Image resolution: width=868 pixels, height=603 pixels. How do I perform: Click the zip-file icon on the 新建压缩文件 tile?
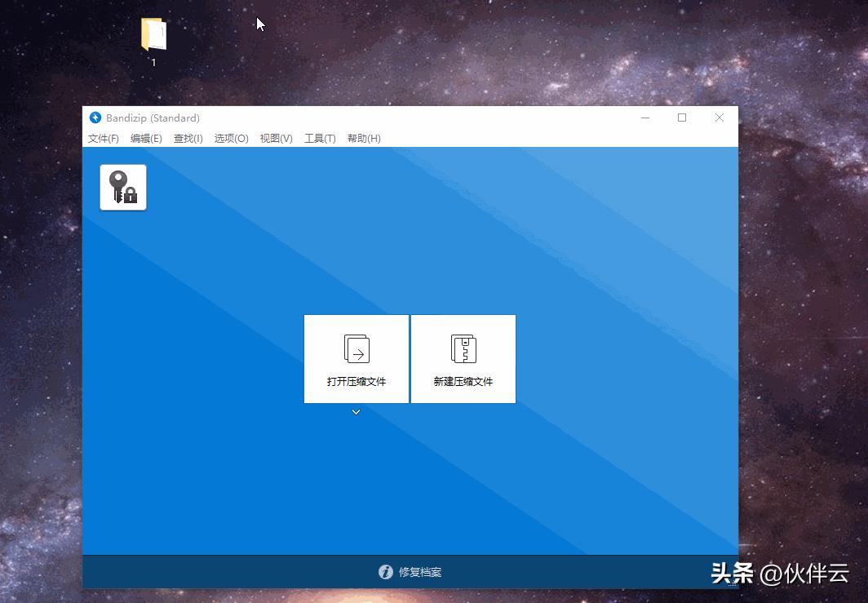pyautogui.click(x=463, y=348)
